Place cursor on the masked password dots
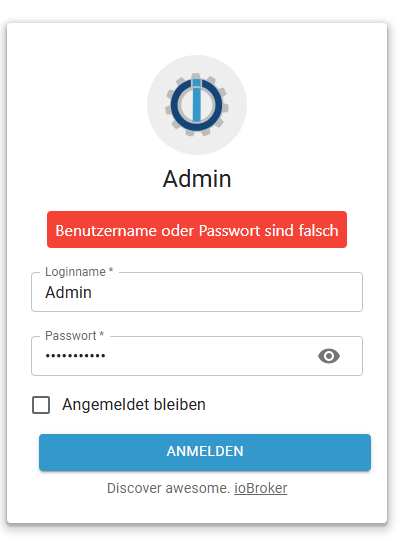The image size is (410, 541). (75, 356)
